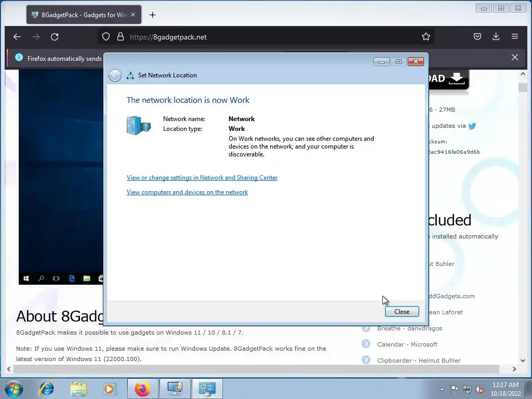The height and width of the screenshot is (399, 532).
Task: Click the Set Network Location title icon
Action: 130,75
